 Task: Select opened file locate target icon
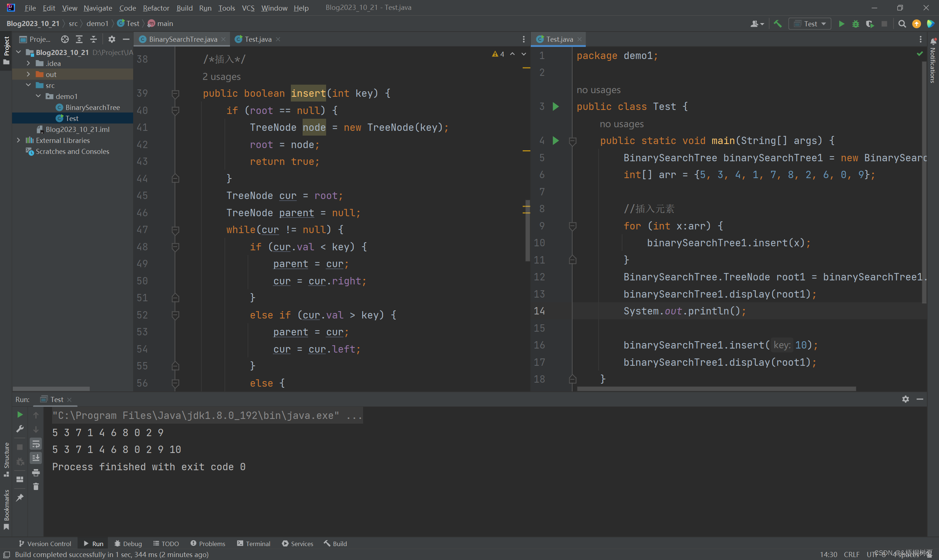(65, 39)
